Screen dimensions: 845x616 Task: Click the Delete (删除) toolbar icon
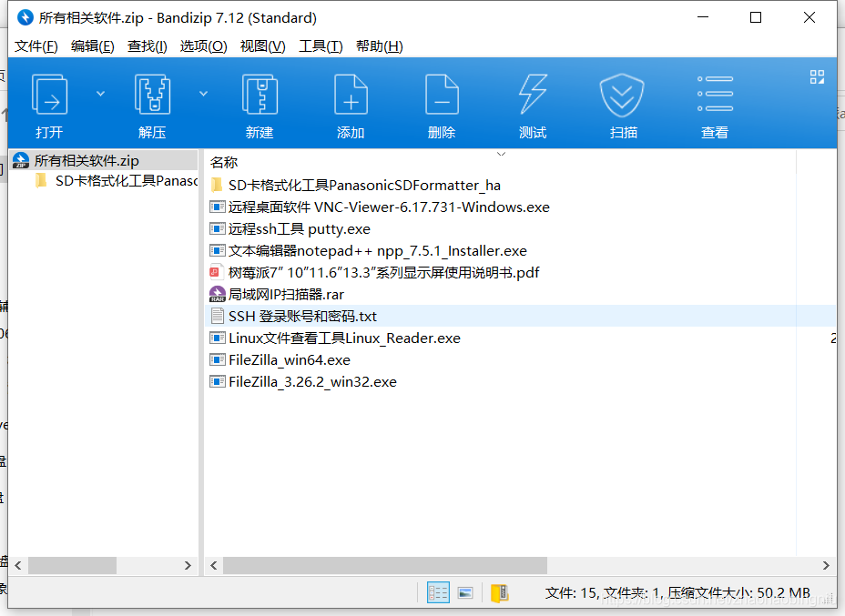pos(442,95)
